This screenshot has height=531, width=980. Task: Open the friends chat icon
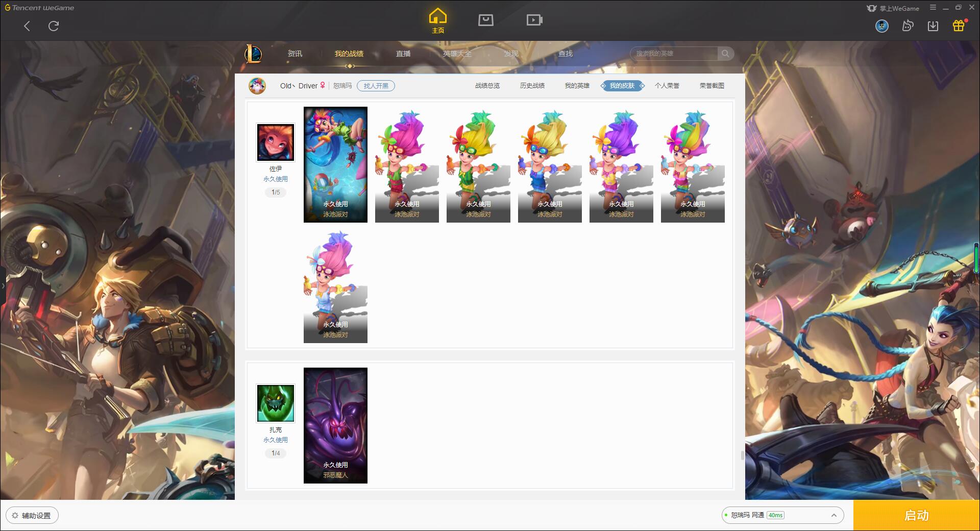pos(908,26)
